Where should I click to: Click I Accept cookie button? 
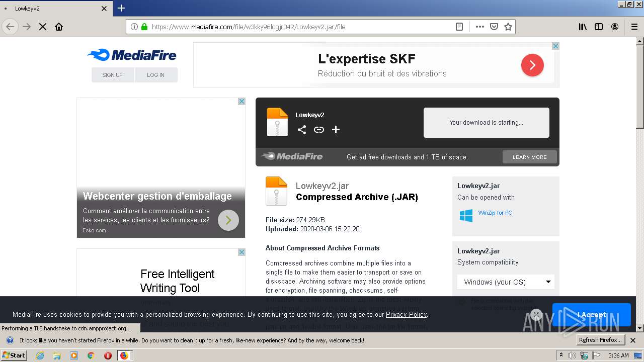pyautogui.click(x=591, y=315)
